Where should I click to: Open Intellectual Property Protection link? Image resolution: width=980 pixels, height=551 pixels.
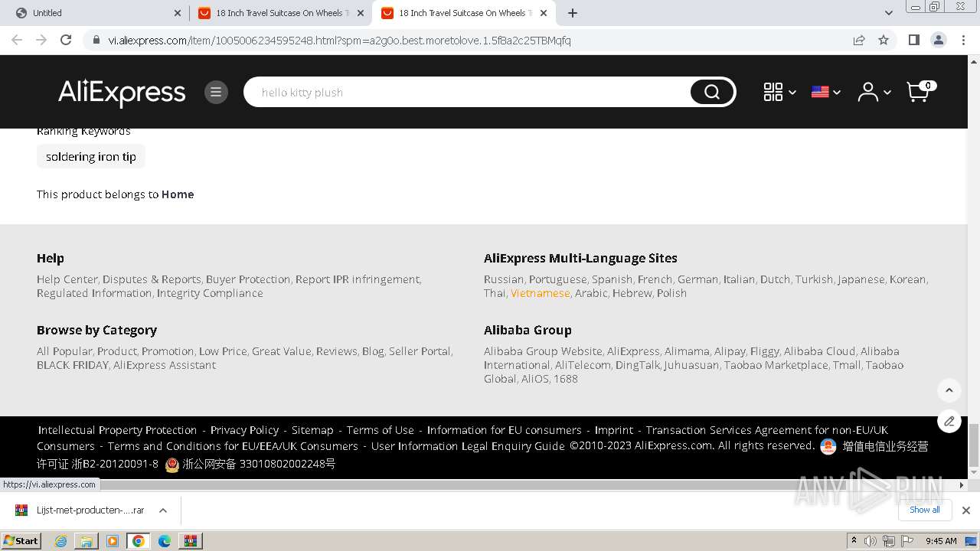(x=117, y=430)
